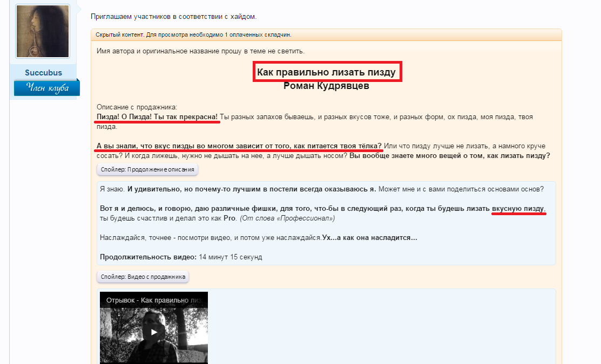Collapse the 'Спойлер: Продолжение описания' spoiler
This screenshot has height=364, width=601.
[147, 169]
